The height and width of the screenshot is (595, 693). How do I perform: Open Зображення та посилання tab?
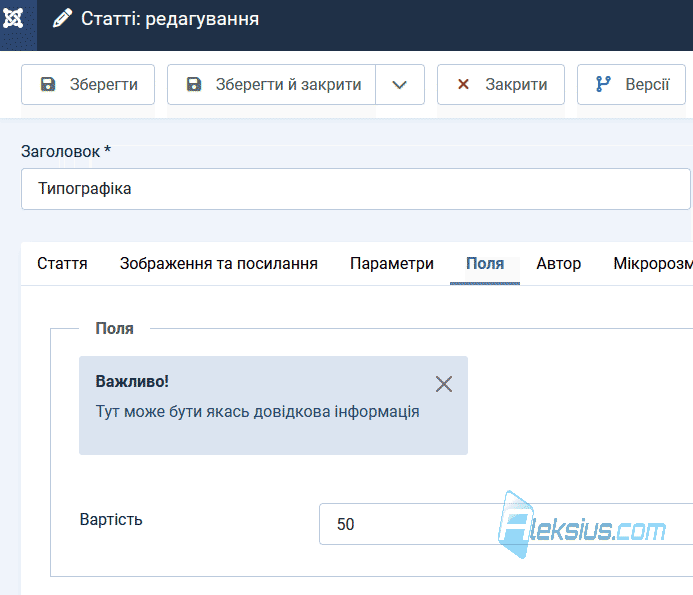[219, 263]
